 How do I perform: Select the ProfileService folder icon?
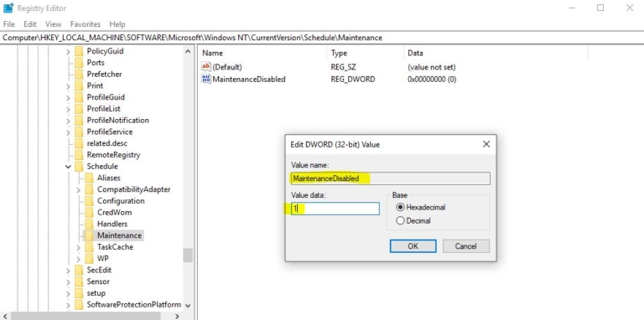[x=79, y=132]
